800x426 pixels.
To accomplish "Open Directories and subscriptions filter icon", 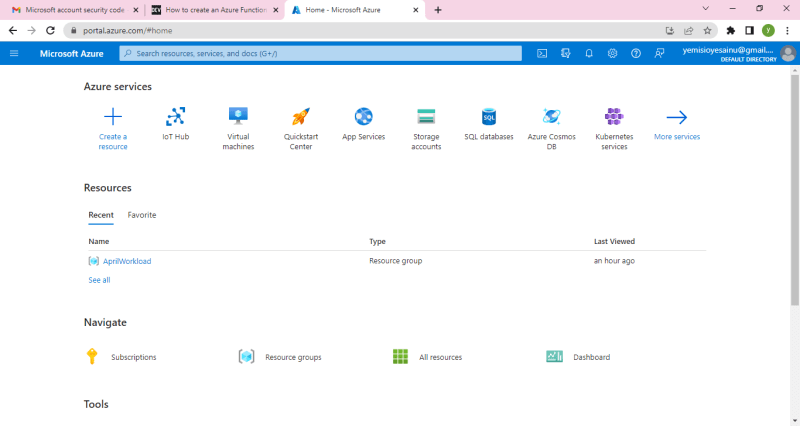I will click(x=565, y=53).
